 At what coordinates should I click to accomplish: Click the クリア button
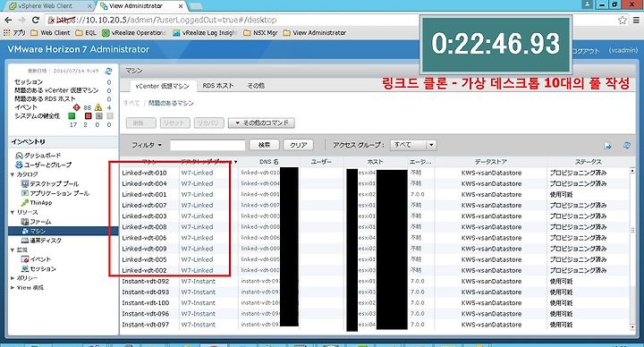[x=298, y=145]
